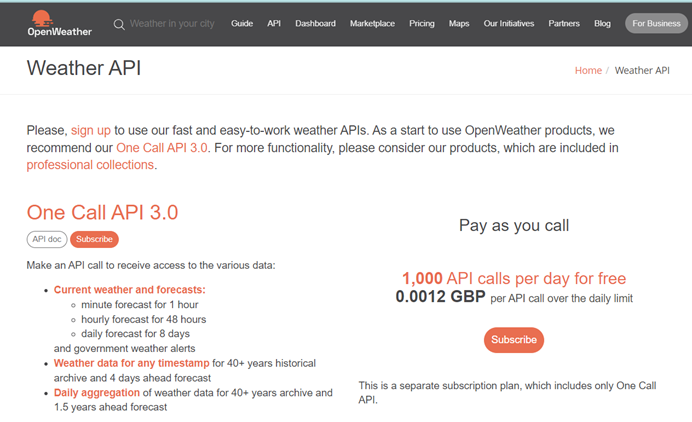Image resolution: width=692 pixels, height=422 pixels.
Task: Open the 'professional collections' link
Action: (90, 165)
